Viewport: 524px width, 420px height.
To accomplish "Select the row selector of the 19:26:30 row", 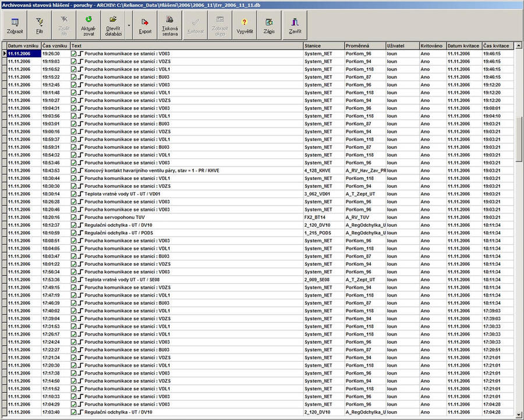I will (x=4, y=54).
